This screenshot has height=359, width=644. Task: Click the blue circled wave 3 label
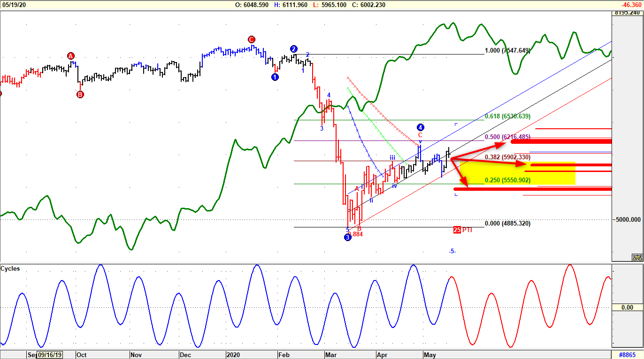click(x=347, y=237)
